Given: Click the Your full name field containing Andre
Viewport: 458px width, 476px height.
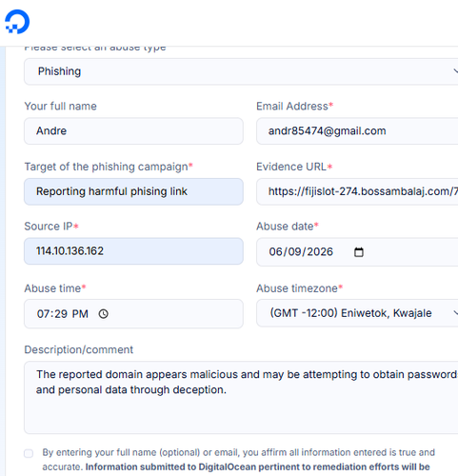Looking at the screenshot, I should pyautogui.click(x=133, y=131).
